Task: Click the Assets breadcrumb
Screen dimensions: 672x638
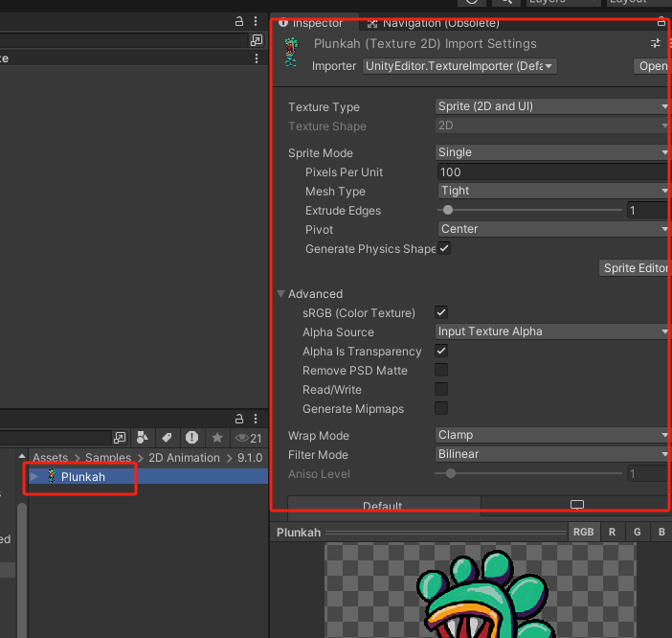Action: (x=50, y=458)
